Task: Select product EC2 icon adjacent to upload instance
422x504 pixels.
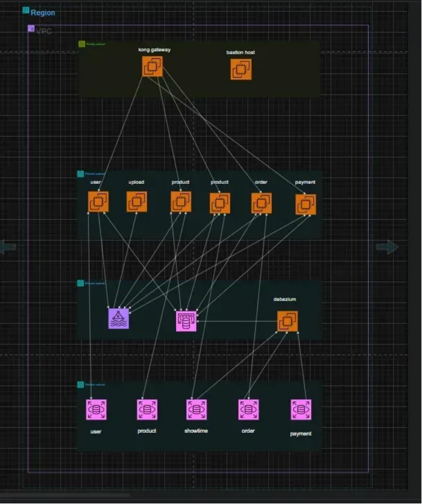Action: pyautogui.click(x=181, y=202)
